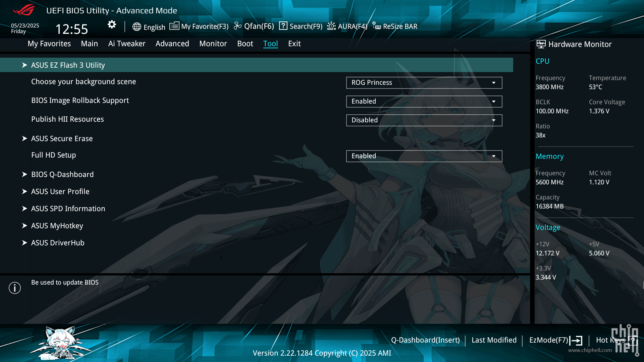Click Hot Keys
The height and width of the screenshot is (362, 644).
coord(610,340)
